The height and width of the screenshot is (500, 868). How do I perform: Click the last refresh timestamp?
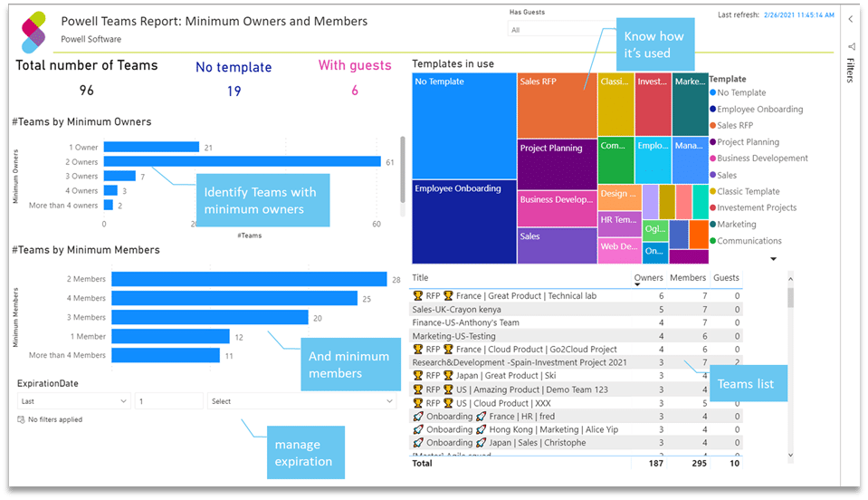799,15
